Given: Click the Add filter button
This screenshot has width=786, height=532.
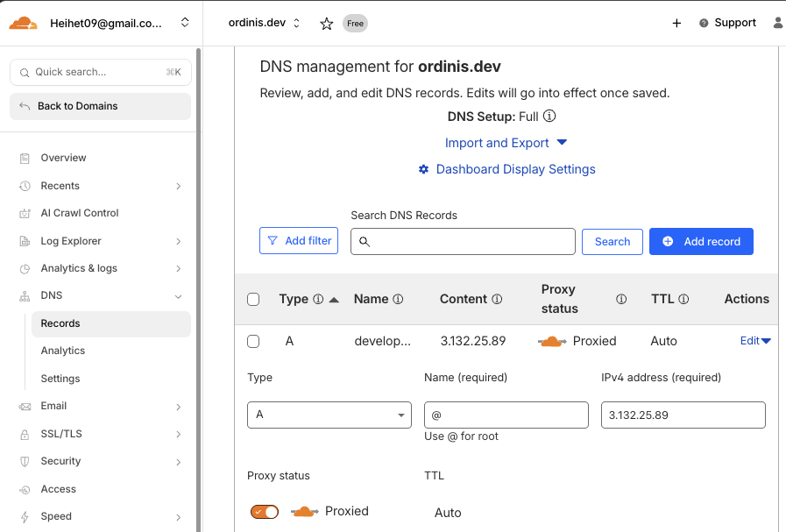Looking at the screenshot, I should 299,241.
